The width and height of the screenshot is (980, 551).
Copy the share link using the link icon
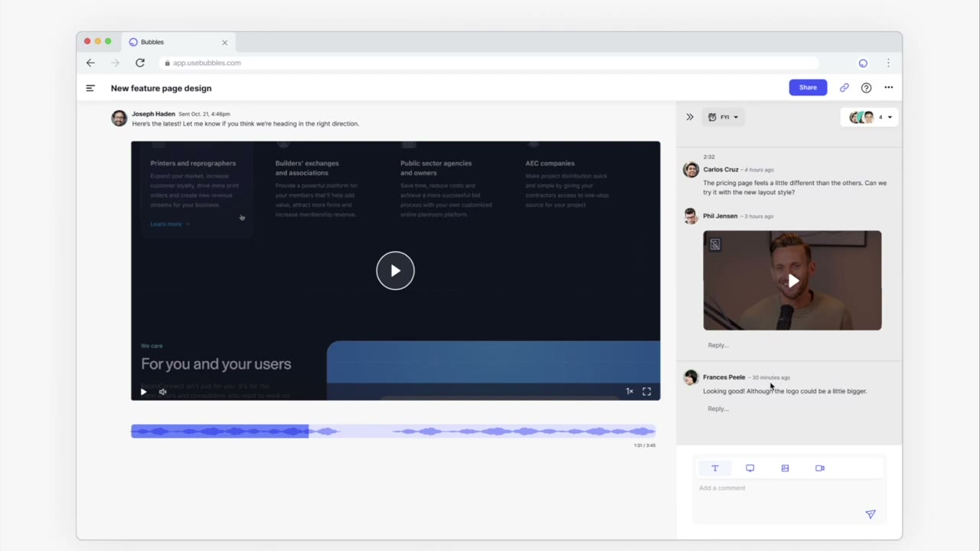pos(844,88)
